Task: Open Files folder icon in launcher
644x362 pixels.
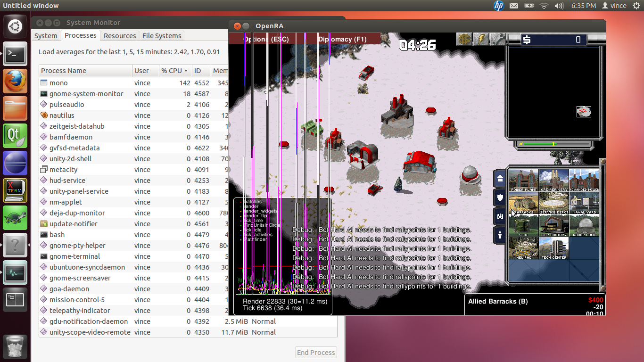Action: click(15, 108)
